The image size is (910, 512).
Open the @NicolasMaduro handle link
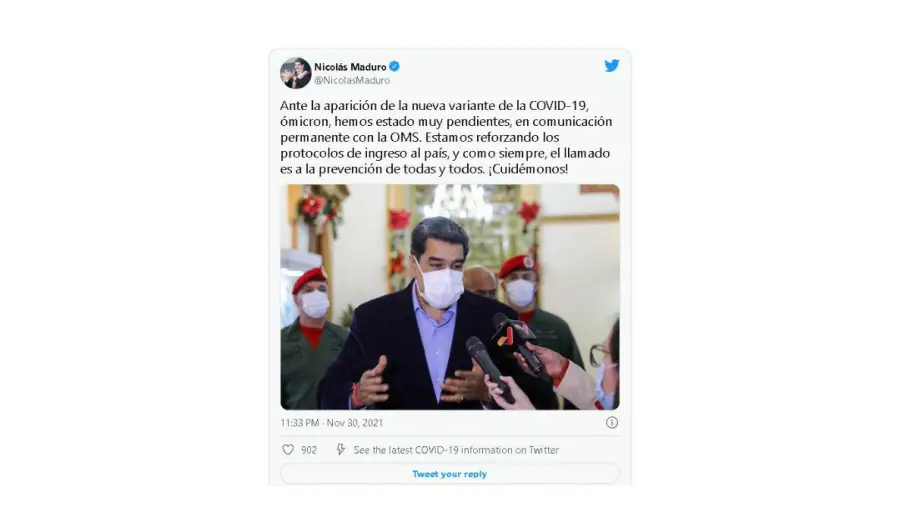(x=352, y=81)
